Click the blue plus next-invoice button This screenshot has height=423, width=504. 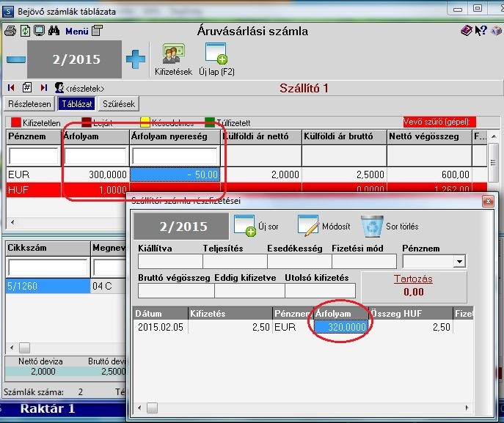pos(136,59)
